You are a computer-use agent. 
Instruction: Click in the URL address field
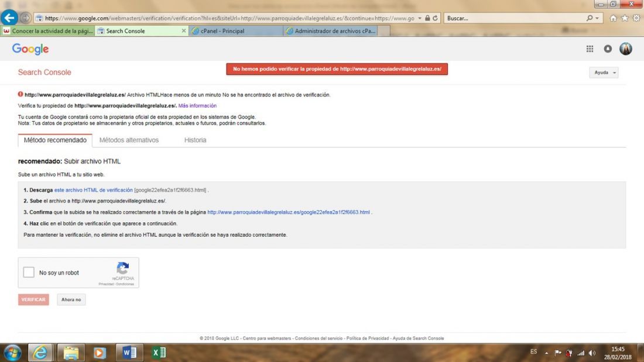pos(229,18)
